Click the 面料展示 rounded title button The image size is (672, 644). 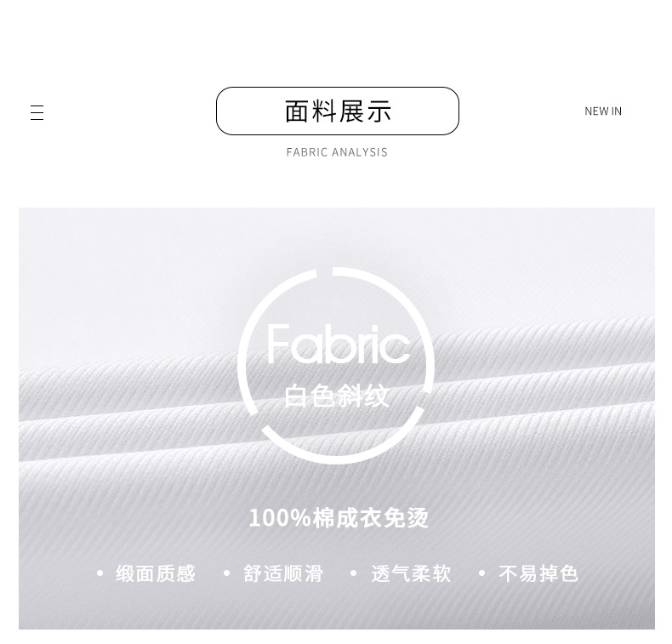pyautogui.click(x=338, y=111)
